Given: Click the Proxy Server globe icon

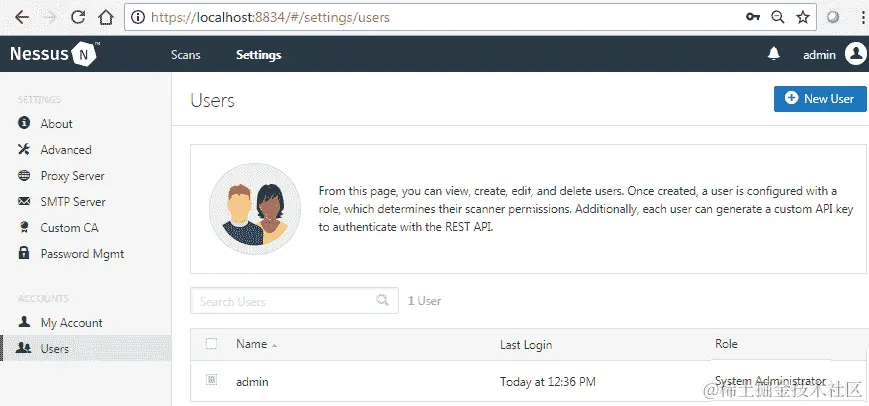Looking at the screenshot, I should coord(24,176).
